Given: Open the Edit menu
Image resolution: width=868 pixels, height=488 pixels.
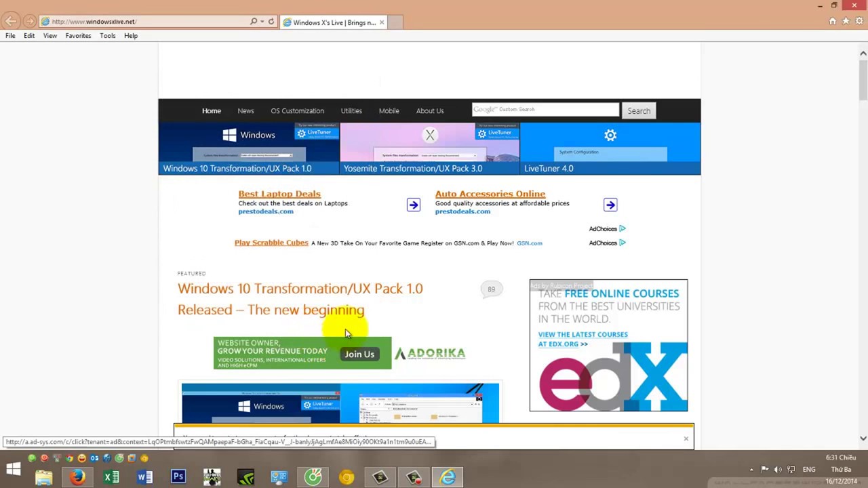Looking at the screenshot, I should 29,36.
